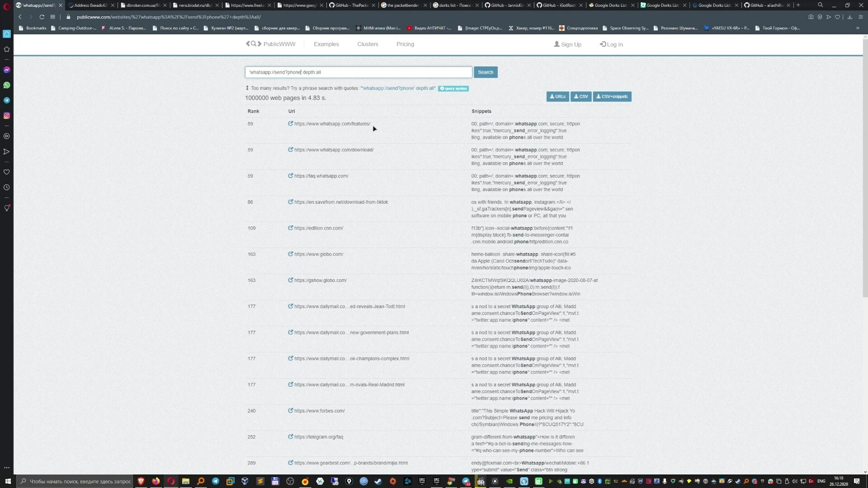Image resolution: width=868 pixels, height=488 pixels.
Task: Click the Rank column header
Action: click(253, 111)
